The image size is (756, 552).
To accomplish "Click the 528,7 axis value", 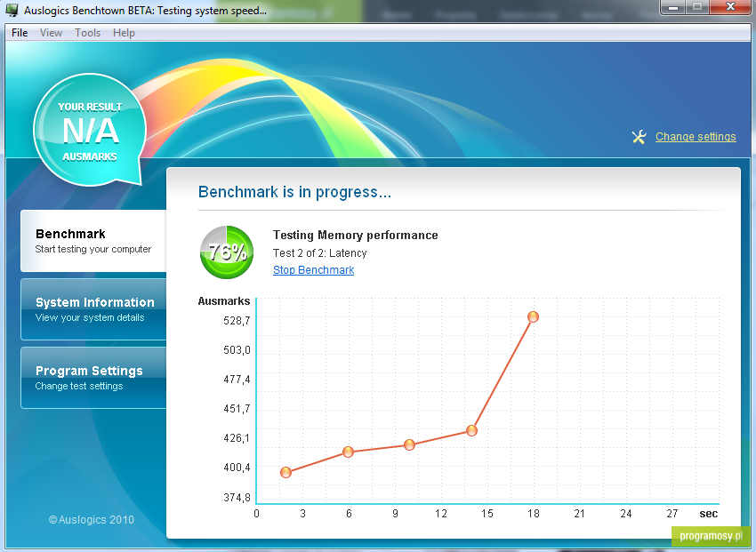I will [237, 320].
